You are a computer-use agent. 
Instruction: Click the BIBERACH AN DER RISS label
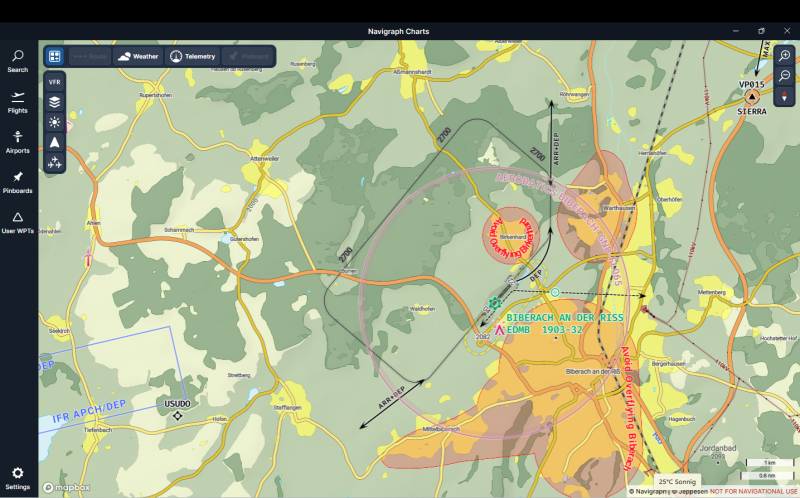tap(565, 317)
